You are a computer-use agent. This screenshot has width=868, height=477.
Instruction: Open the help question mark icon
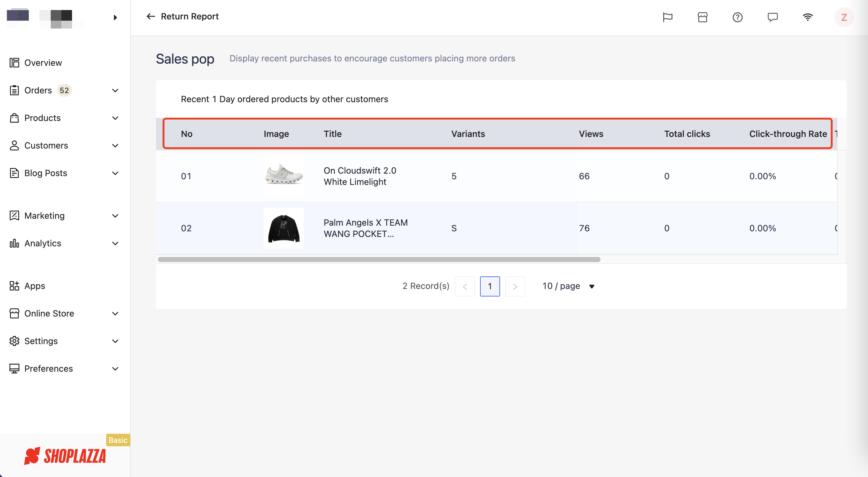[738, 17]
